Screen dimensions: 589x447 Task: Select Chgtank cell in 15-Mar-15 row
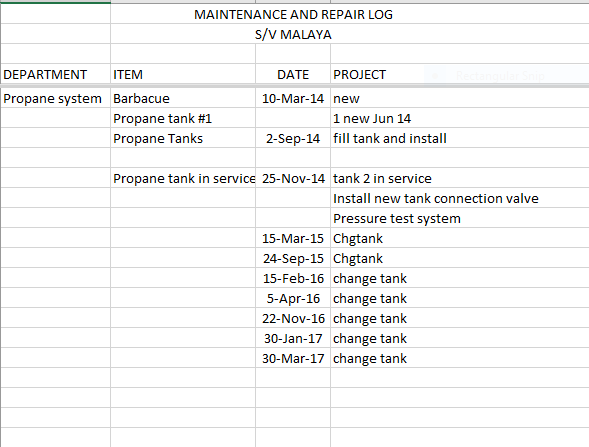[460, 238]
